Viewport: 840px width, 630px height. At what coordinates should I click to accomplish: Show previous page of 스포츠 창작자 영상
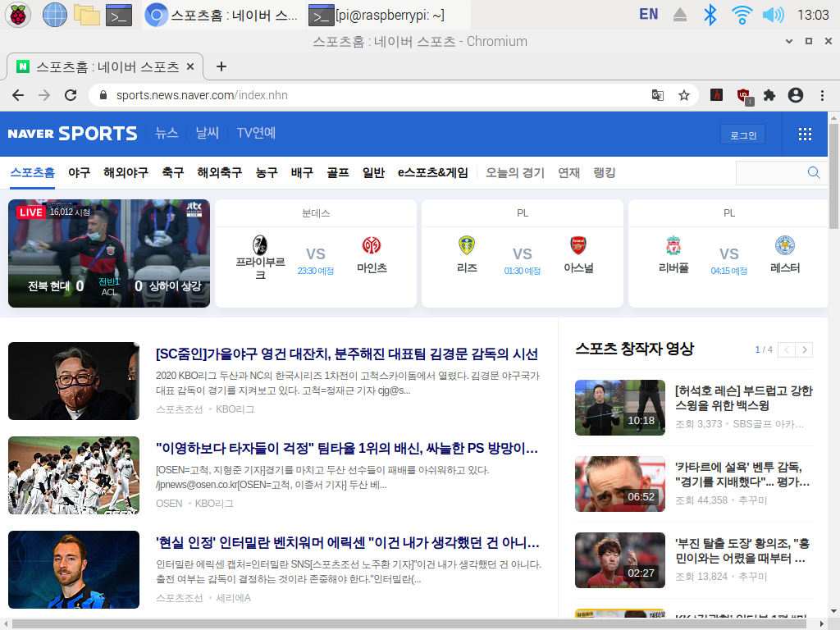tap(787, 349)
